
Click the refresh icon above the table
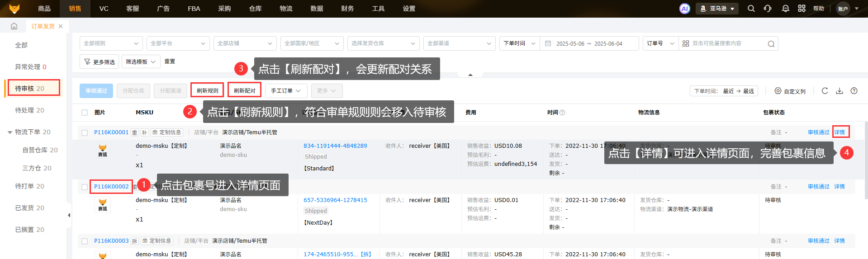click(x=825, y=91)
